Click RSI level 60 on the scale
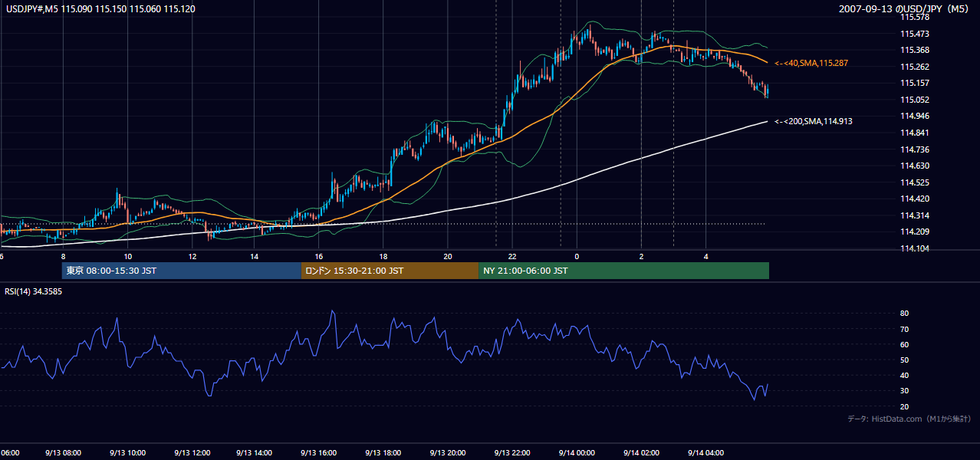Screen dimensions: 980x460 coord(904,344)
